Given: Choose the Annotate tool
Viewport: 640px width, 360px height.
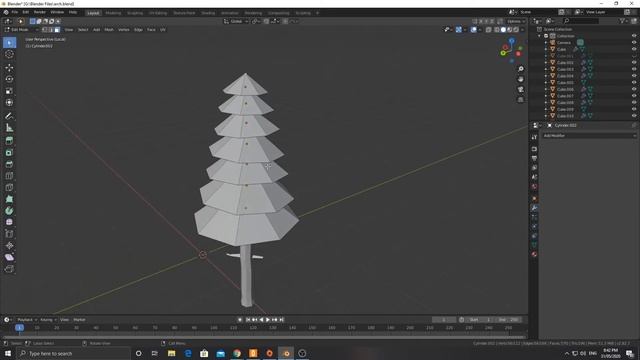Looking at the screenshot, I should [9, 116].
